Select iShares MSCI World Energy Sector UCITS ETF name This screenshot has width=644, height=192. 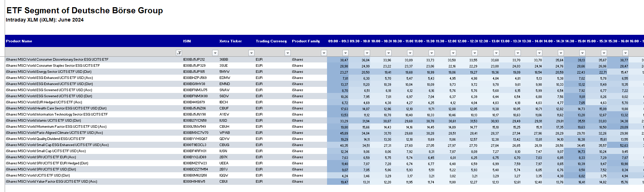point(48,72)
